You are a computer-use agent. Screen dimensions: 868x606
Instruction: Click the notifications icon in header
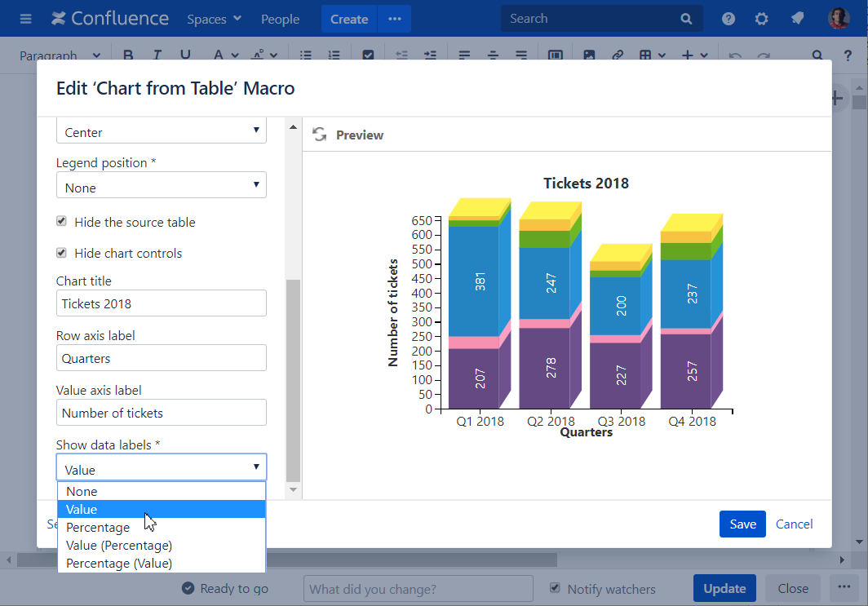(x=797, y=19)
